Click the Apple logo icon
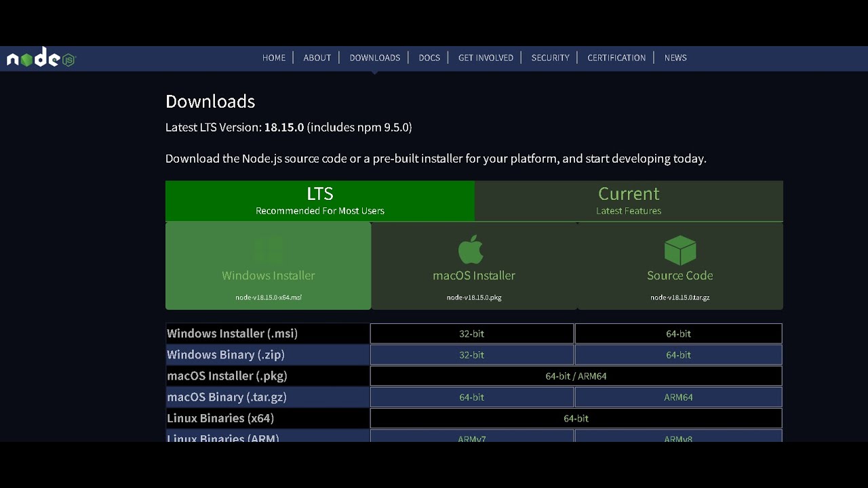Screen dimensions: 868x488 471,249
